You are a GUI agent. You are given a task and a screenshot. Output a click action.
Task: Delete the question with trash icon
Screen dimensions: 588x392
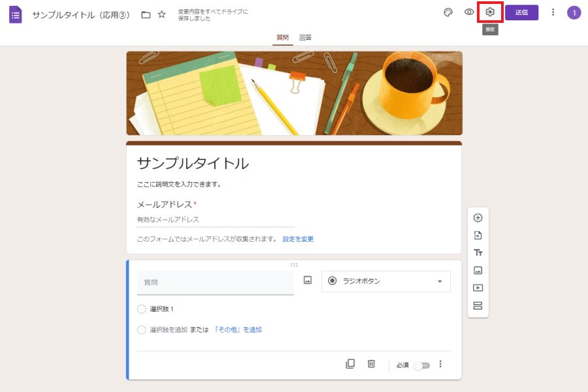click(x=371, y=364)
